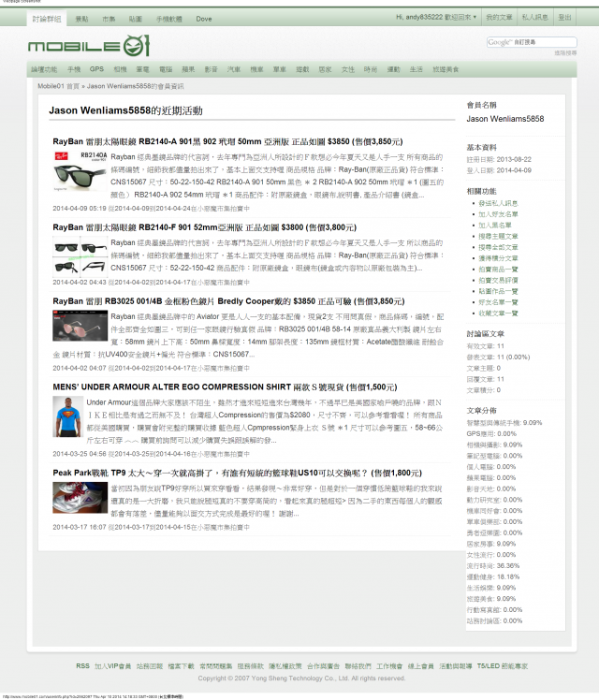Open the 生活 category menu
This screenshot has width=599, height=700.
[416, 69]
